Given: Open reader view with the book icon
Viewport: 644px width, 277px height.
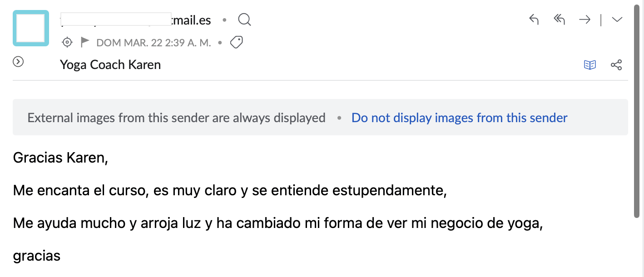Looking at the screenshot, I should point(590,65).
